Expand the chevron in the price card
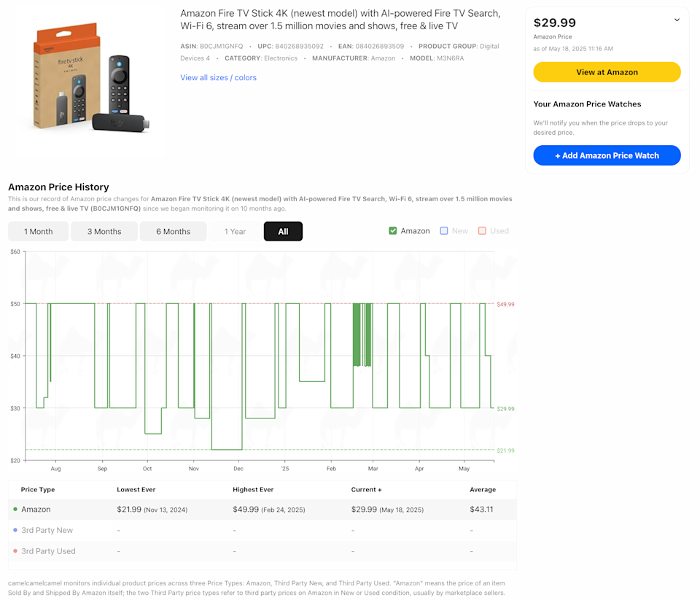Viewport: 700px width, 600px height. [x=676, y=20]
